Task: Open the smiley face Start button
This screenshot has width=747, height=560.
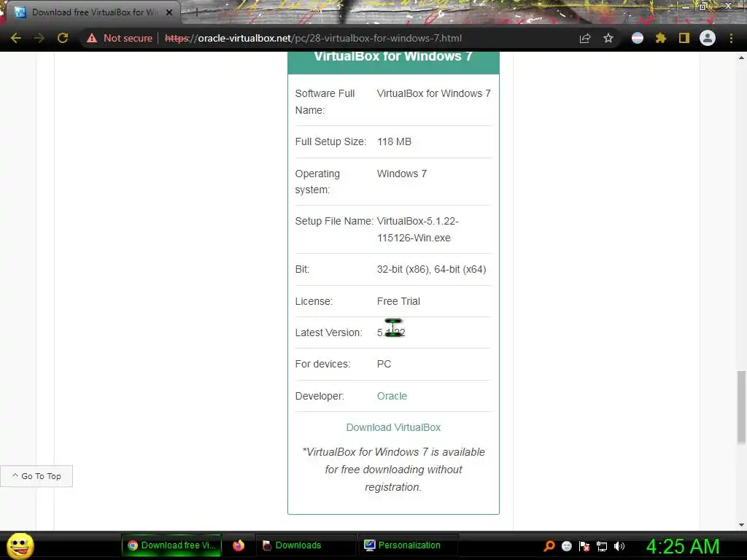Action: pyautogui.click(x=20, y=545)
